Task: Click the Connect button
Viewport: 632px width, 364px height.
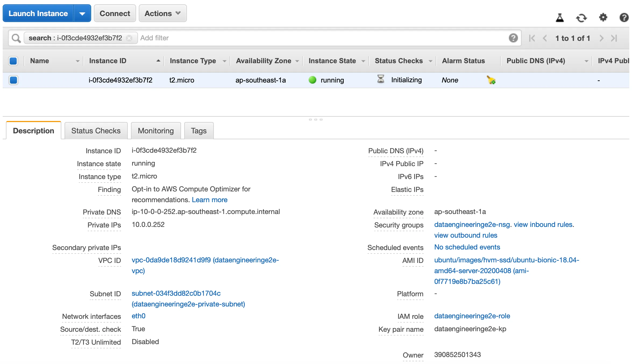Action: pos(115,13)
